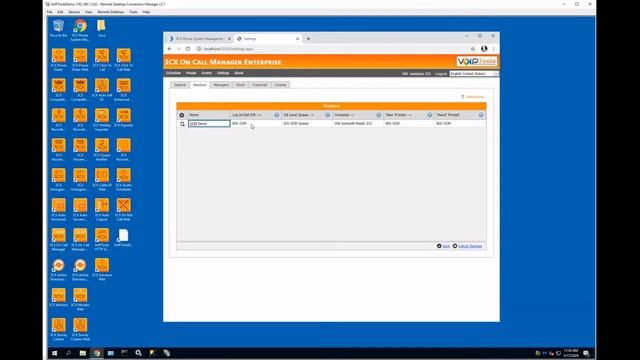This screenshot has width=640, height=360.
Task: Click the browser back arrow
Action: [x=170, y=49]
